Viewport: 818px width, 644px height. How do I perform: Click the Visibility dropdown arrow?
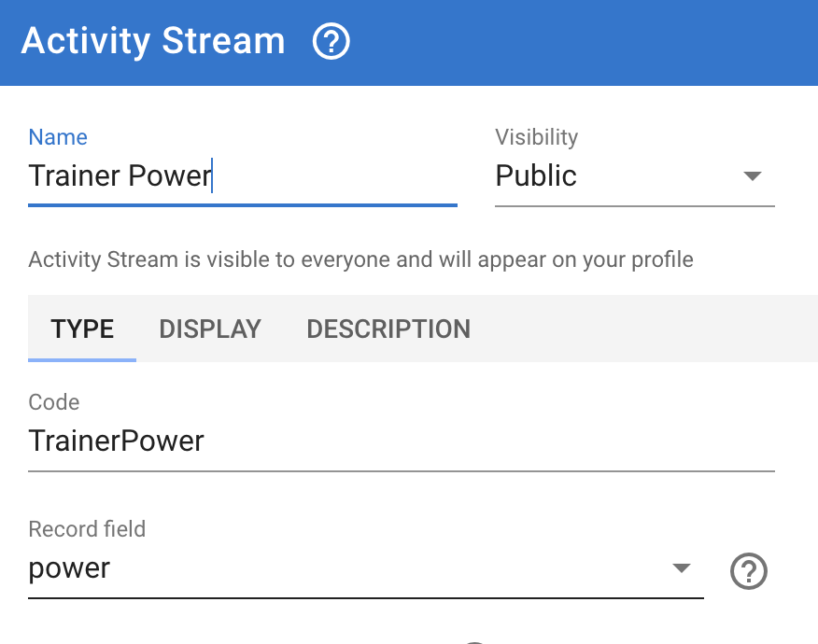coord(753,176)
